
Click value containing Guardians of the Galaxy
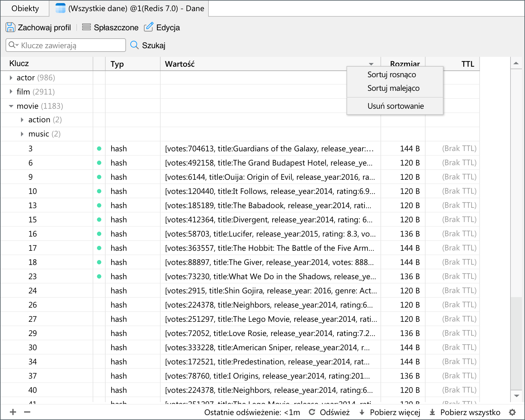click(x=270, y=149)
